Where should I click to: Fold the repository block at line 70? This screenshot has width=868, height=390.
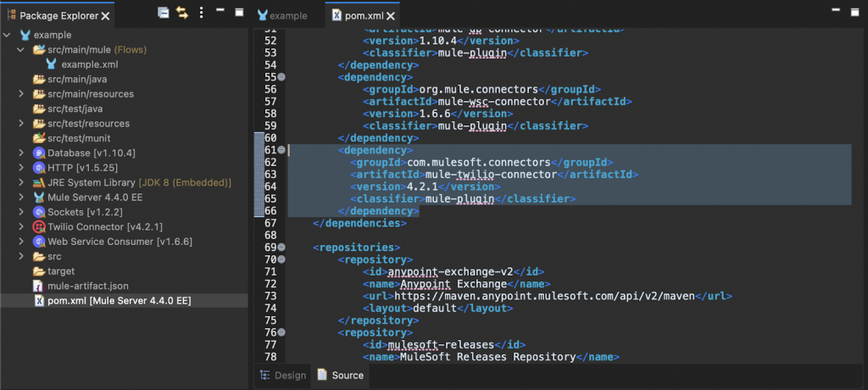[x=281, y=259]
